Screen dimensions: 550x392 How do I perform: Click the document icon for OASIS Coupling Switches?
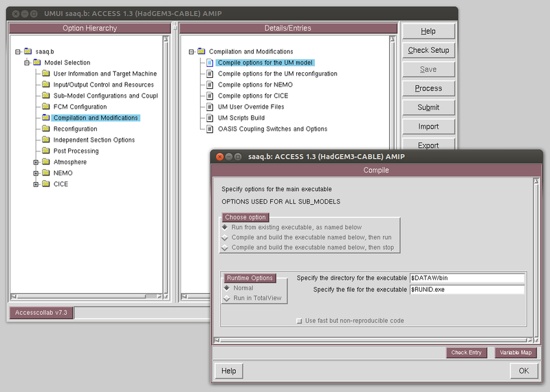tap(210, 129)
